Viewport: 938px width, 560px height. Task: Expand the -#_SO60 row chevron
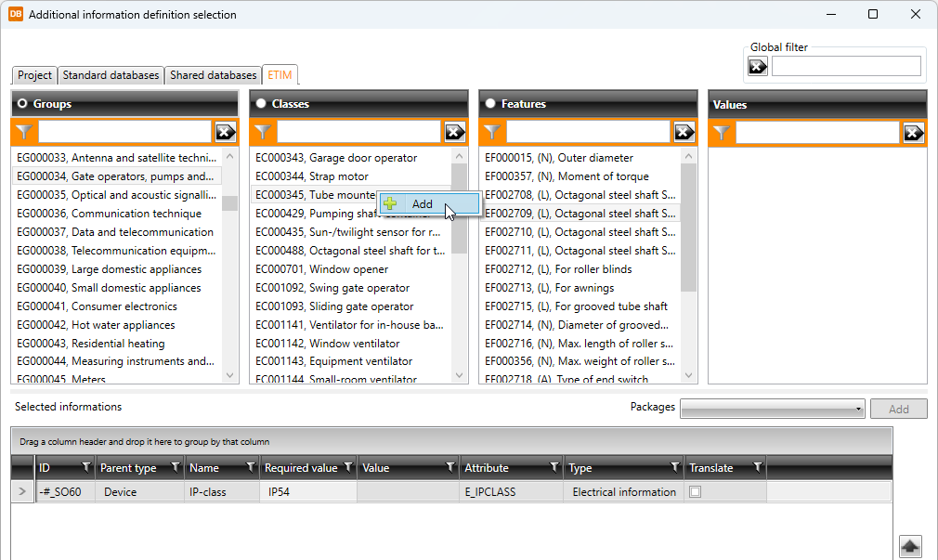click(22, 492)
